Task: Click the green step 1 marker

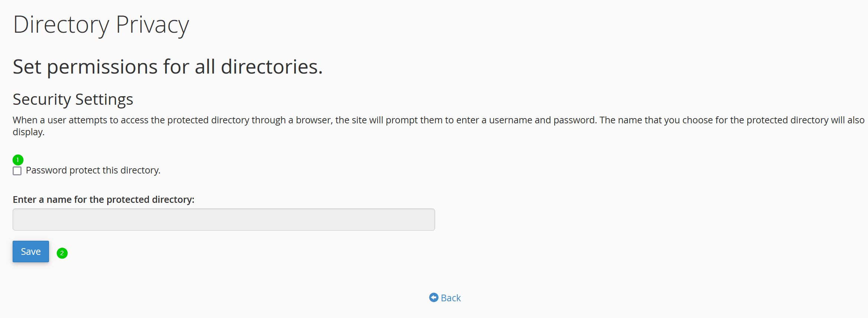Action: (18, 160)
